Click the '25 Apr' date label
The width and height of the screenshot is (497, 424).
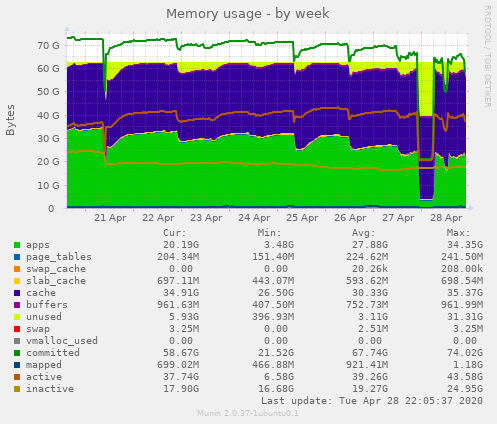[x=302, y=218]
